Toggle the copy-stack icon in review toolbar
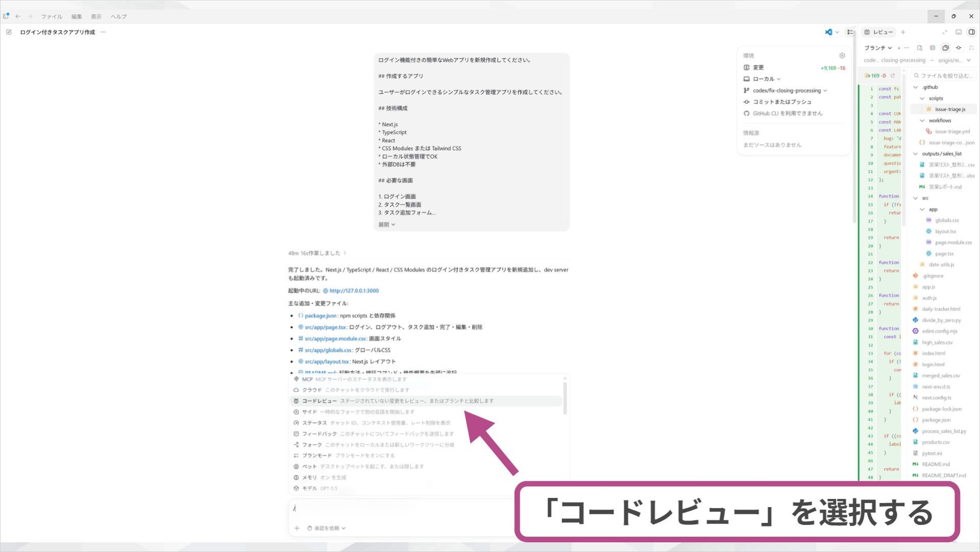 945,48
